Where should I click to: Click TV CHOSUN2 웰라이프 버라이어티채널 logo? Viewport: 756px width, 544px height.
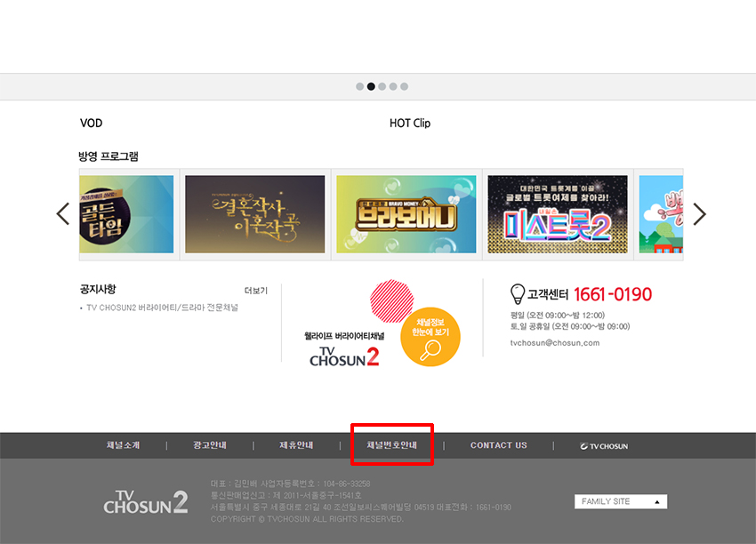[x=344, y=349]
